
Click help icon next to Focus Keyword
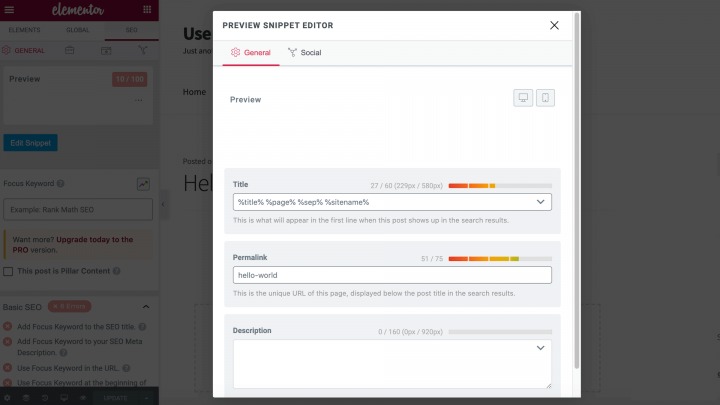pyautogui.click(x=61, y=184)
